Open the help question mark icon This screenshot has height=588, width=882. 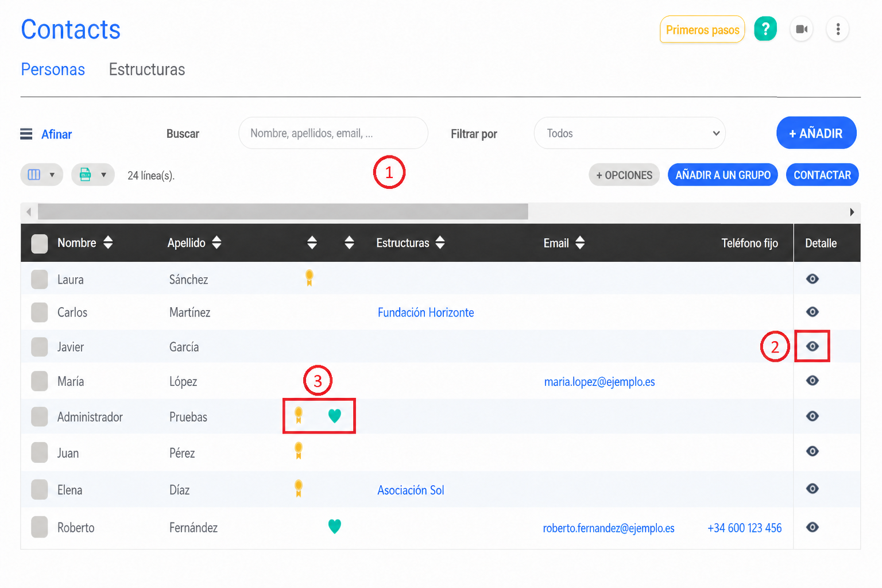point(765,29)
